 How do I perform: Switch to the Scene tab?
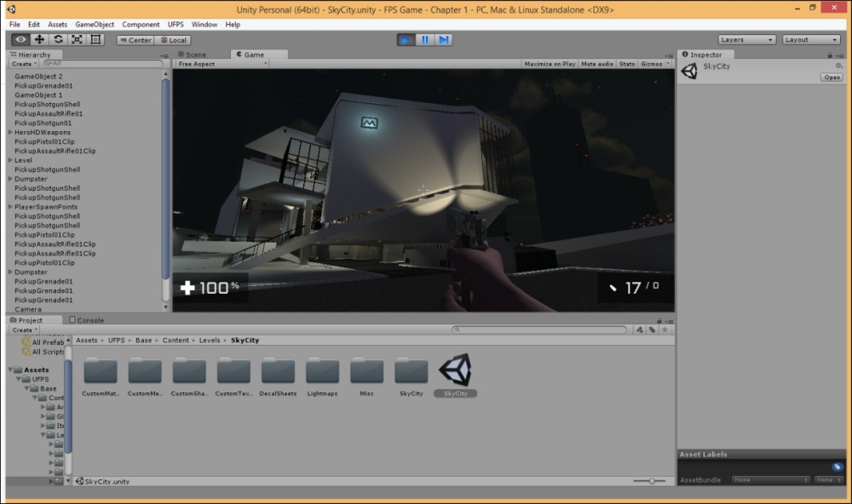click(x=193, y=54)
